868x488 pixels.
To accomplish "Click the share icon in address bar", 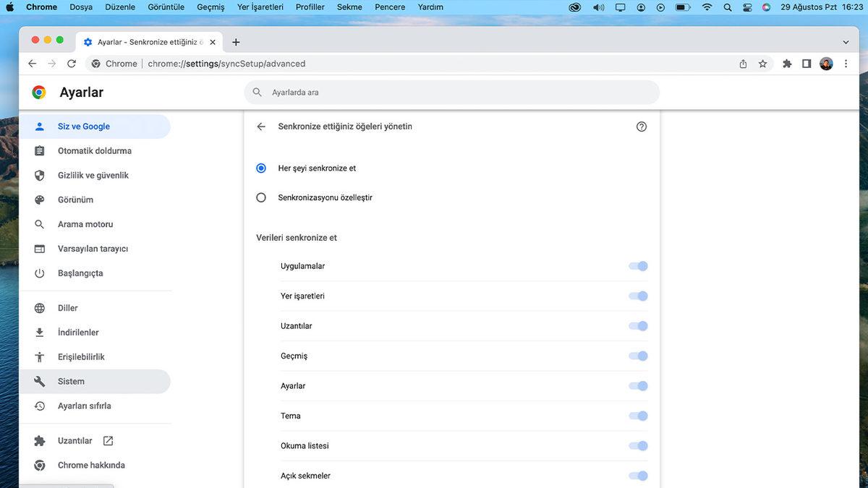I will [743, 64].
